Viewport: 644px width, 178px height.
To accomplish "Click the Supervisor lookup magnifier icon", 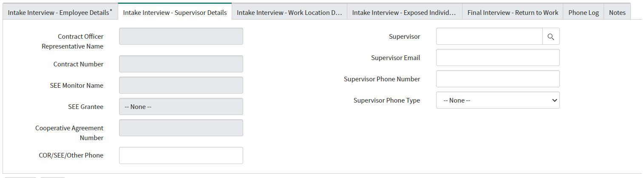I will coord(551,37).
